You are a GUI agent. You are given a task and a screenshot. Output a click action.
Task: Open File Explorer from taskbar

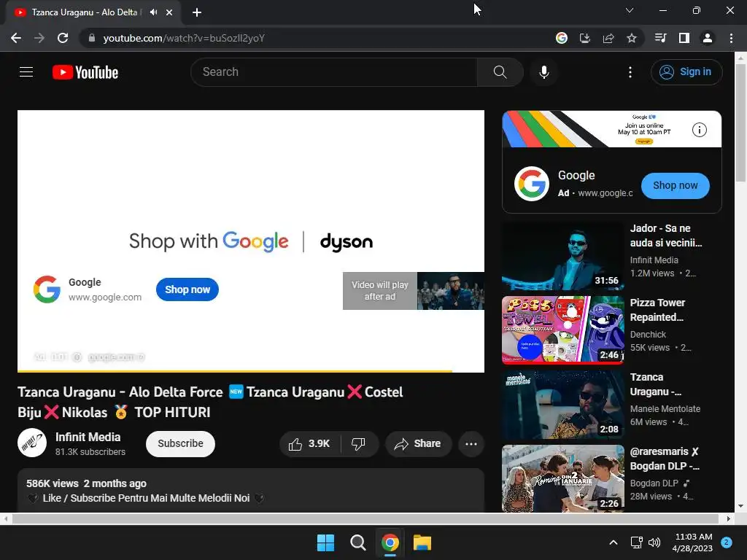pyautogui.click(x=422, y=542)
